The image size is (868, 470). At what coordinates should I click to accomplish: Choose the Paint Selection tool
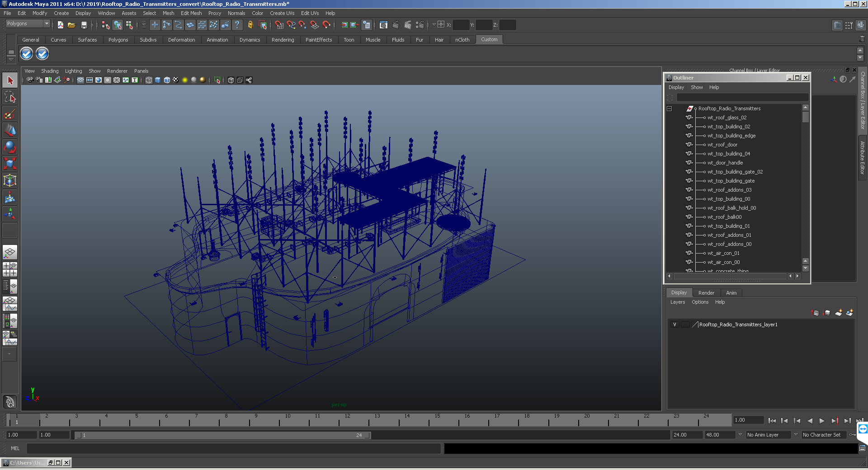[10, 113]
